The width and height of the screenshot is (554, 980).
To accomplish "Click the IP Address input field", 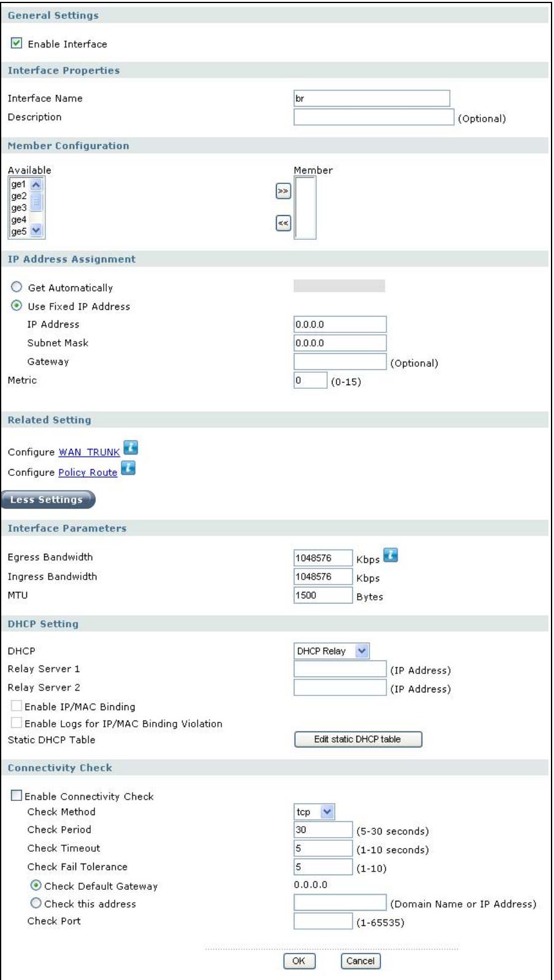I will pos(340,324).
